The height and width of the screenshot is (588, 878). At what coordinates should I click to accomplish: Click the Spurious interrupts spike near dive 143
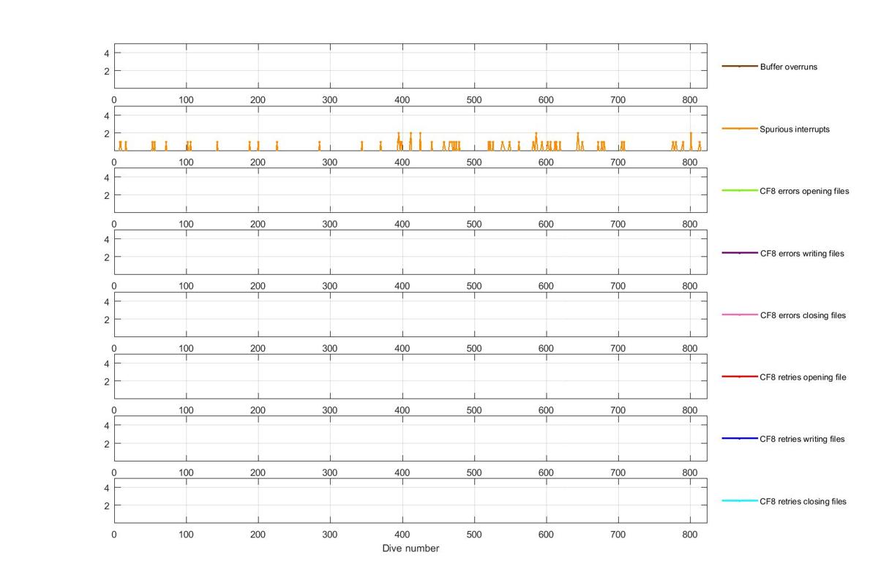217,146
